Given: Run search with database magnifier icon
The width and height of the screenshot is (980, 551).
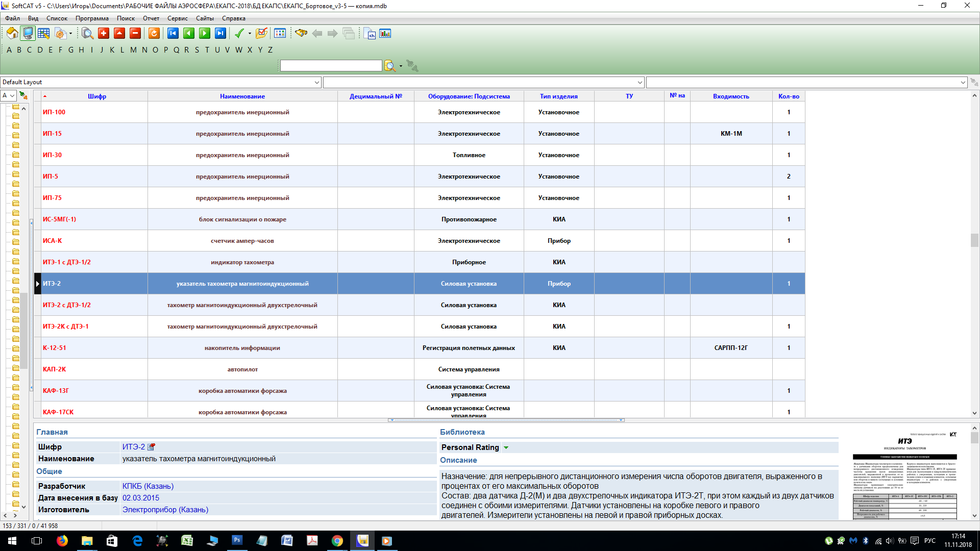Looking at the screenshot, I should pyautogui.click(x=390, y=66).
